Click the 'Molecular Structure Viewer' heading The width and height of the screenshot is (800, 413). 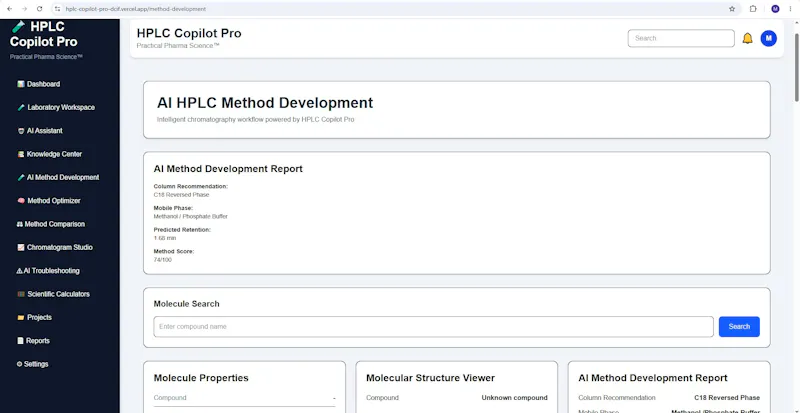(430, 378)
